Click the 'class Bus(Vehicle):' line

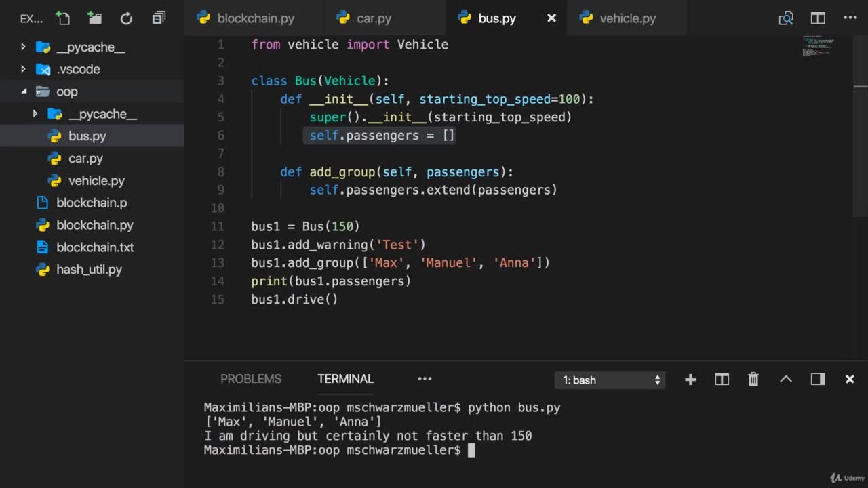click(320, 81)
